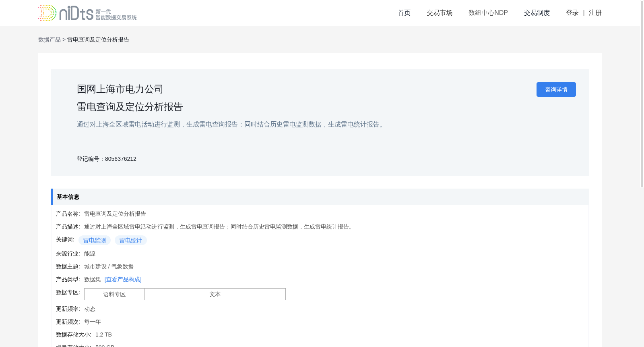Click the 1.2 TB storage value

point(103,335)
